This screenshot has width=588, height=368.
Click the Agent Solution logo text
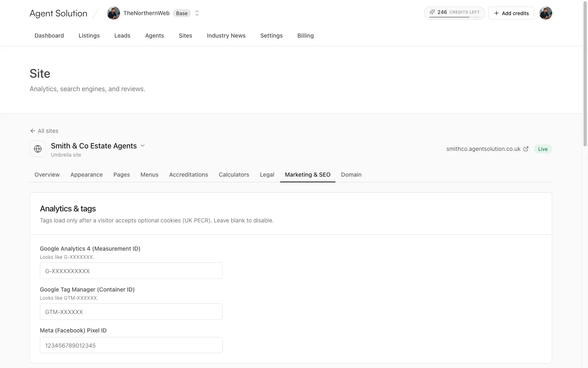click(x=58, y=13)
